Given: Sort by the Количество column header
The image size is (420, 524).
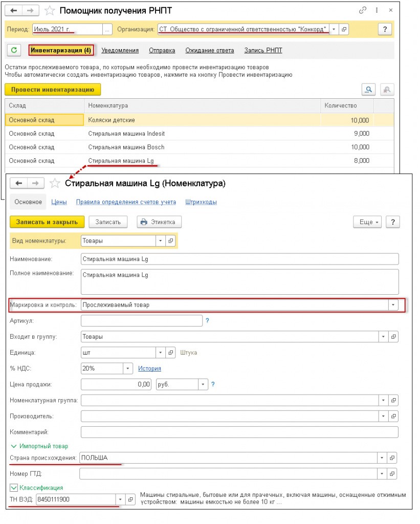Looking at the screenshot, I should [x=347, y=105].
